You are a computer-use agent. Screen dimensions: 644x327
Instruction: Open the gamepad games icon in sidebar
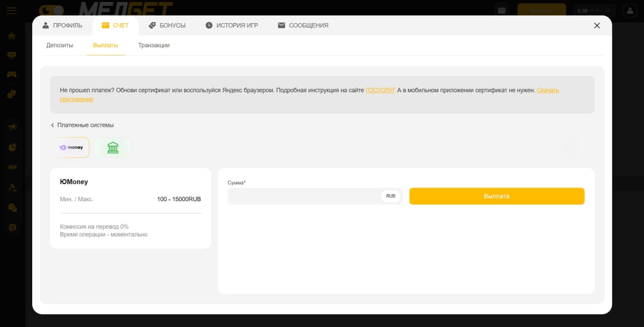pos(12,74)
